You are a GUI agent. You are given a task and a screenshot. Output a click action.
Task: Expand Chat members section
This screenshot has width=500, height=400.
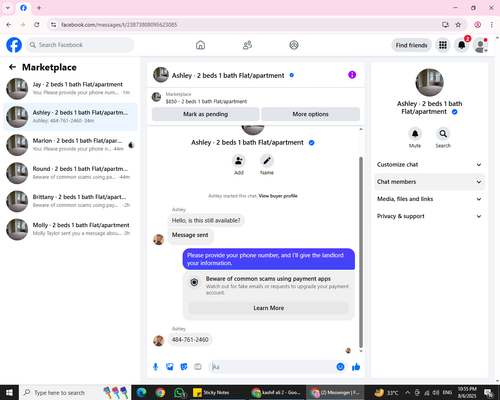(429, 182)
